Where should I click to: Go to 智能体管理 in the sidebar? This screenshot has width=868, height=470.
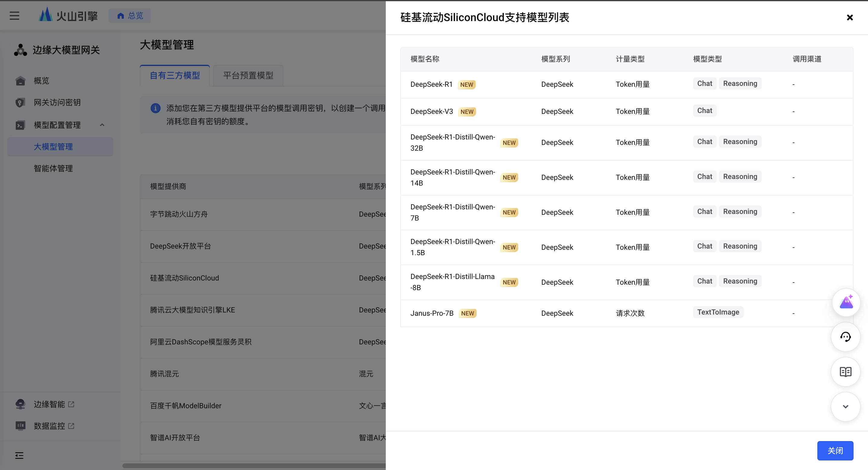coord(53,168)
